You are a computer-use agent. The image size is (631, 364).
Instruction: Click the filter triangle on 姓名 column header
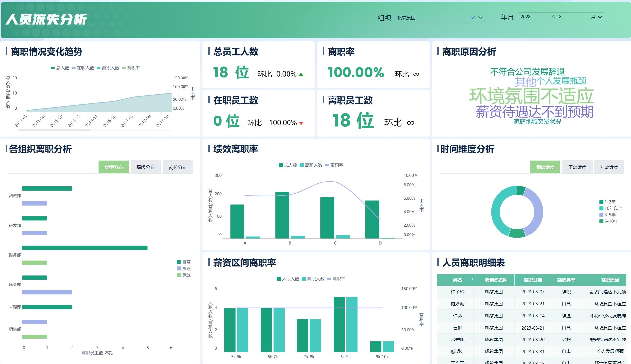click(472, 280)
